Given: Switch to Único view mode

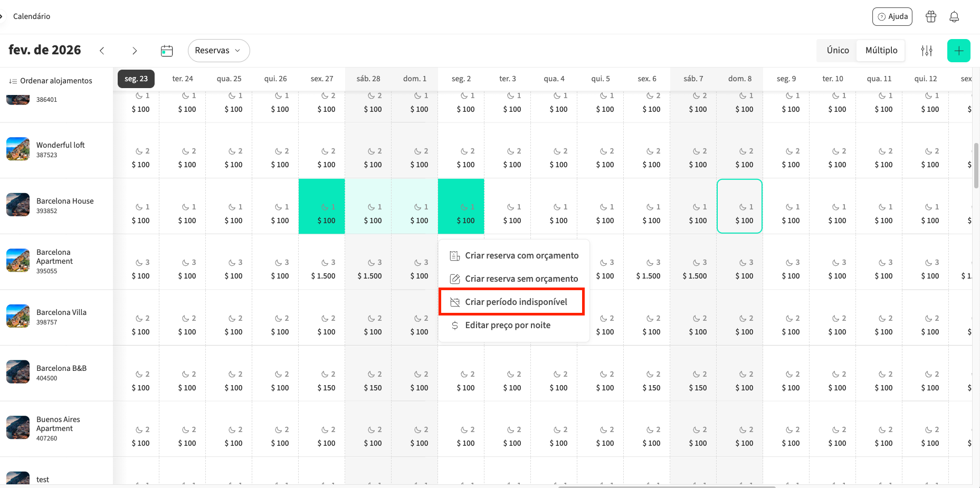Looking at the screenshot, I should point(838,50).
